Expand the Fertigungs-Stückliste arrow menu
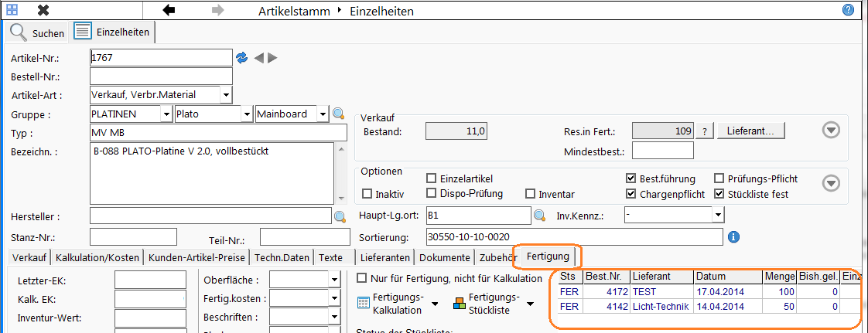Image resolution: width=868 pixels, height=333 pixels. click(530, 304)
